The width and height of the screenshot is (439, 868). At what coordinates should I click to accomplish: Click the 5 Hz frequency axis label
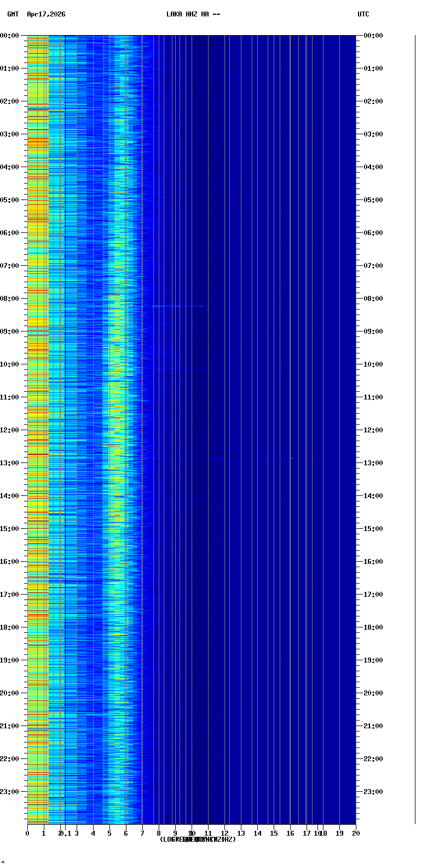click(109, 833)
